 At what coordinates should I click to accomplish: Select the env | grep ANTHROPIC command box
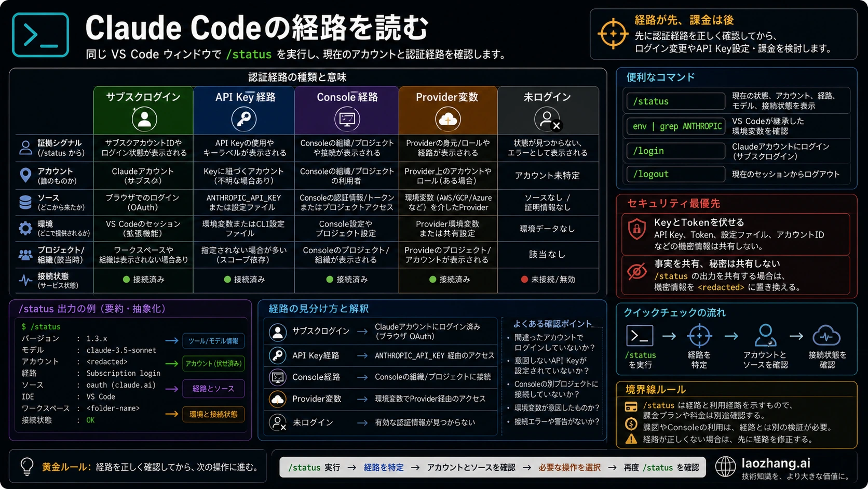tap(675, 126)
